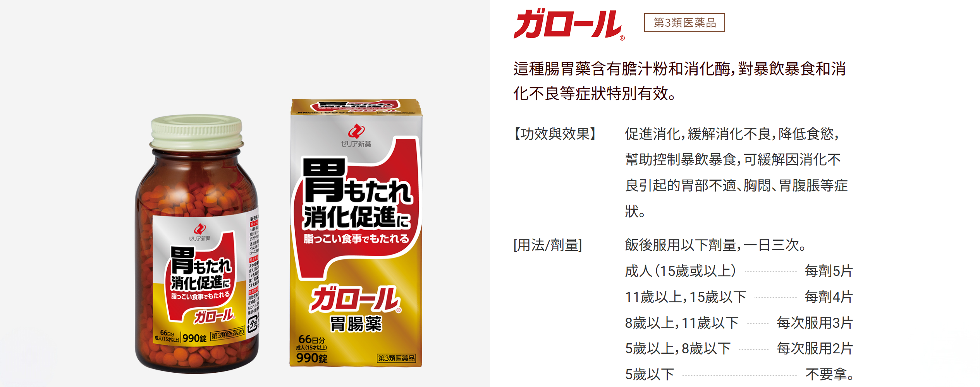Click the product description intro paragraph
980x387 pixels.
(x=680, y=81)
